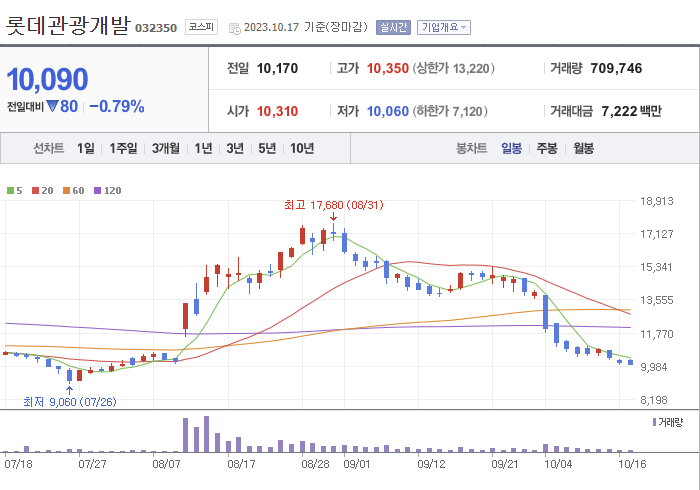This screenshot has width=700, height=490.
Task: Click the current price 10,090
Action: [x=47, y=79]
